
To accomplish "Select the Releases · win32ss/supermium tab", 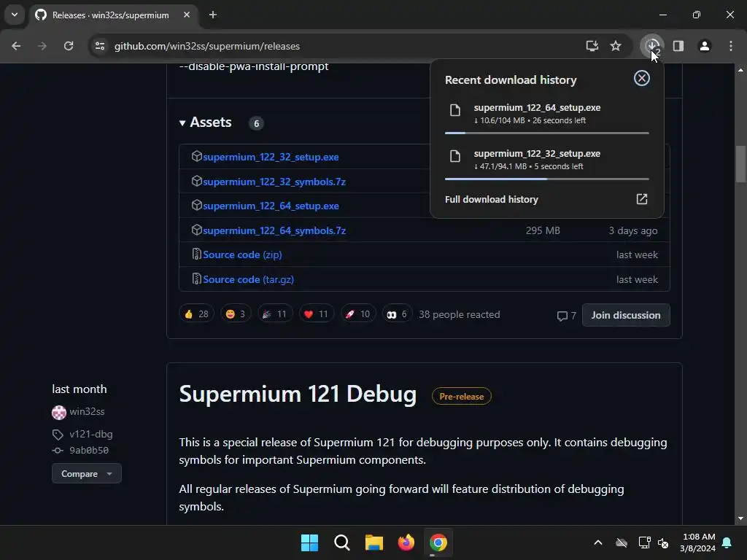I will (x=111, y=15).
